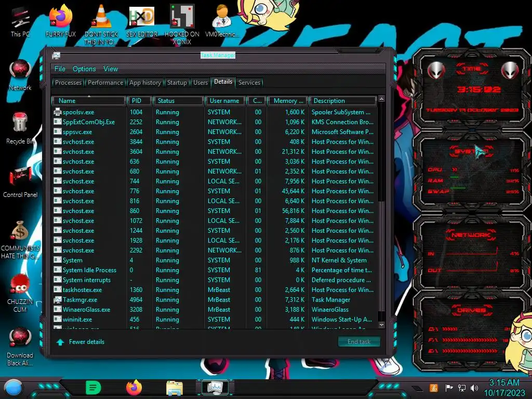Open the File menu
Image resolution: width=532 pixels, height=399 pixels.
click(x=60, y=69)
